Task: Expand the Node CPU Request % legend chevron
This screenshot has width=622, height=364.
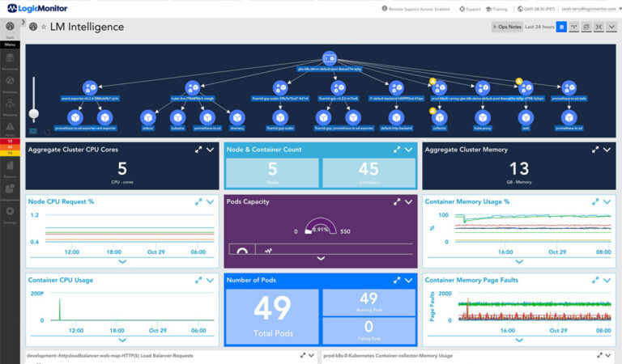Action: pyautogui.click(x=122, y=261)
